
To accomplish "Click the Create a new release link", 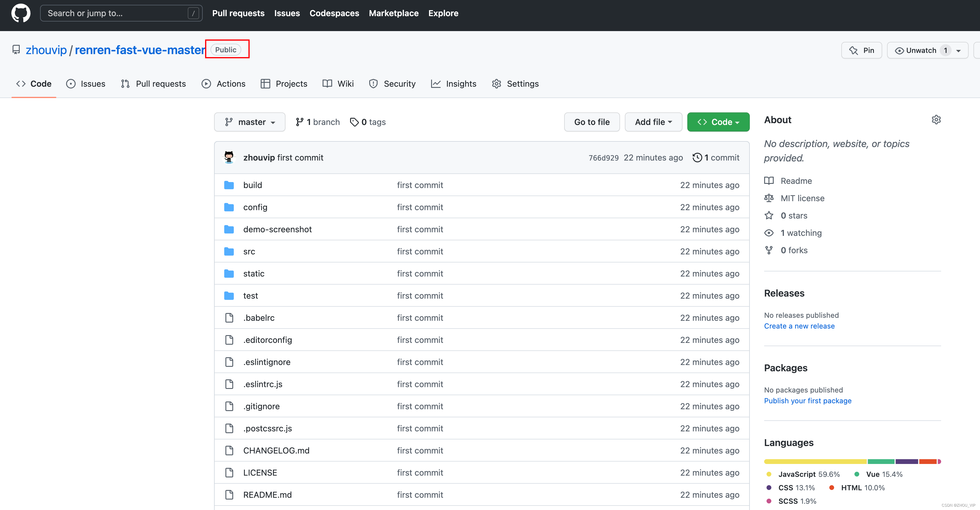I will pos(799,326).
